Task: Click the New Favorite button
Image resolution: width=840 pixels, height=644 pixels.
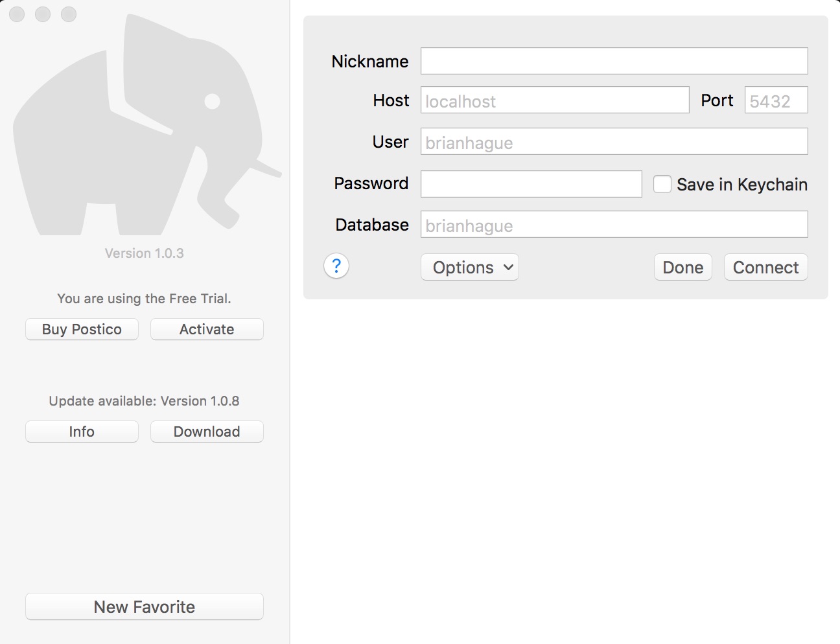Action: coord(145,606)
